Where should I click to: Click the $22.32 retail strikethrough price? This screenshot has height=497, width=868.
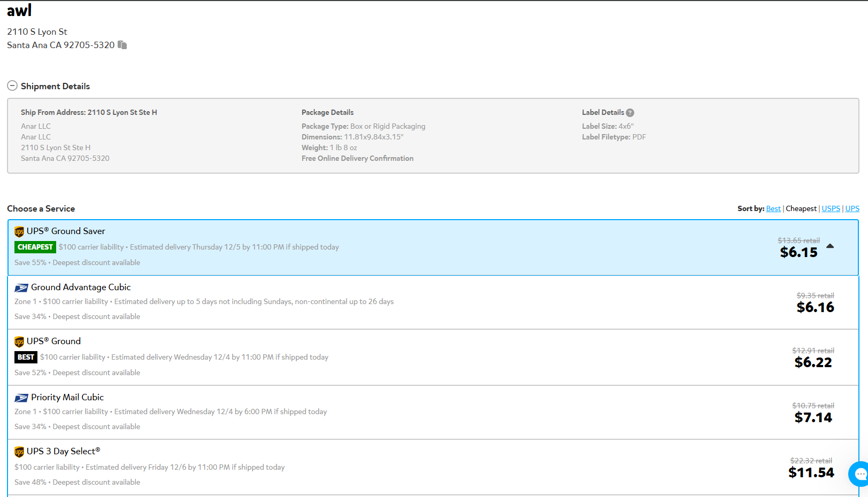pos(811,461)
